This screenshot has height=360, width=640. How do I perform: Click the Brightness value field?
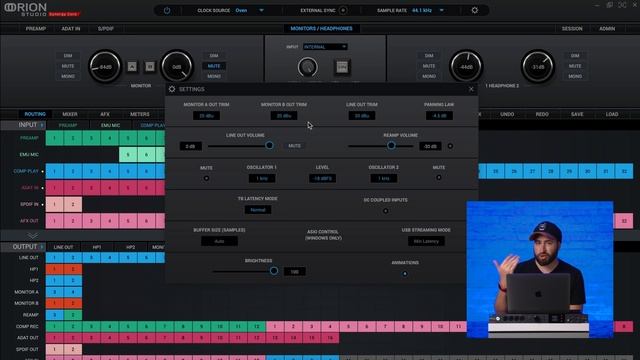(x=294, y=271)
